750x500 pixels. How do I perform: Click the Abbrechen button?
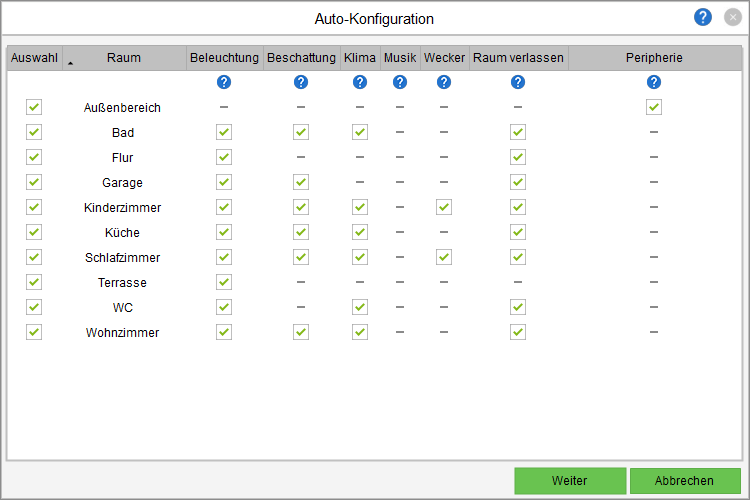click(685, 481)
